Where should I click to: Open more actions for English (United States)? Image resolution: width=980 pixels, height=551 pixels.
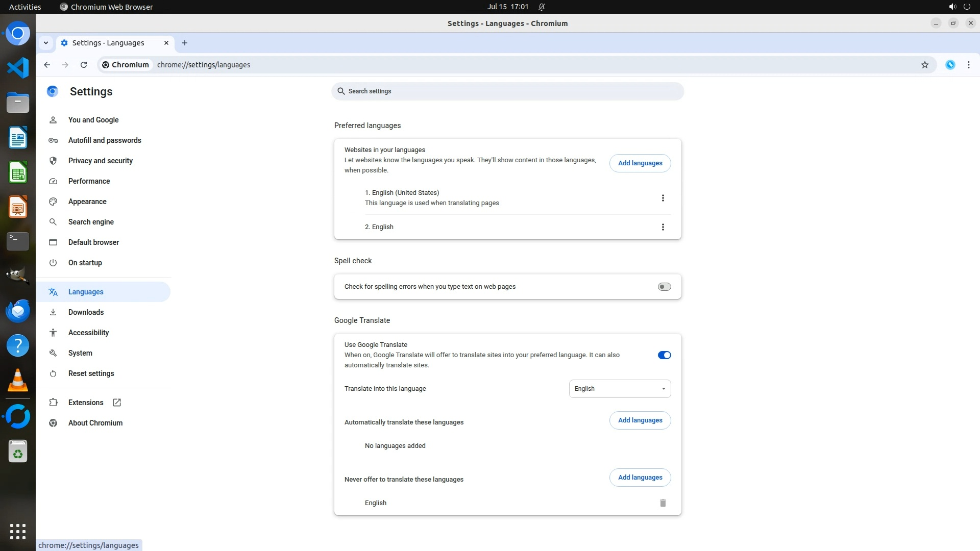pos(663,198)
